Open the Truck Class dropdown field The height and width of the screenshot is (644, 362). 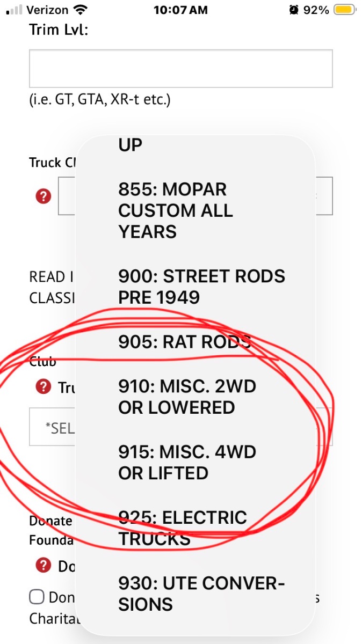pyautogui.click(x=196, y=196)
